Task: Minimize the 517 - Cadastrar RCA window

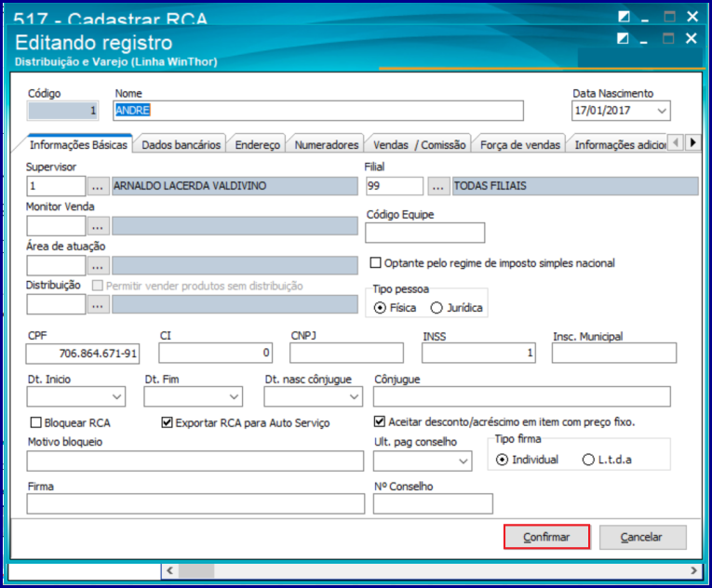Action: point(645,19)
